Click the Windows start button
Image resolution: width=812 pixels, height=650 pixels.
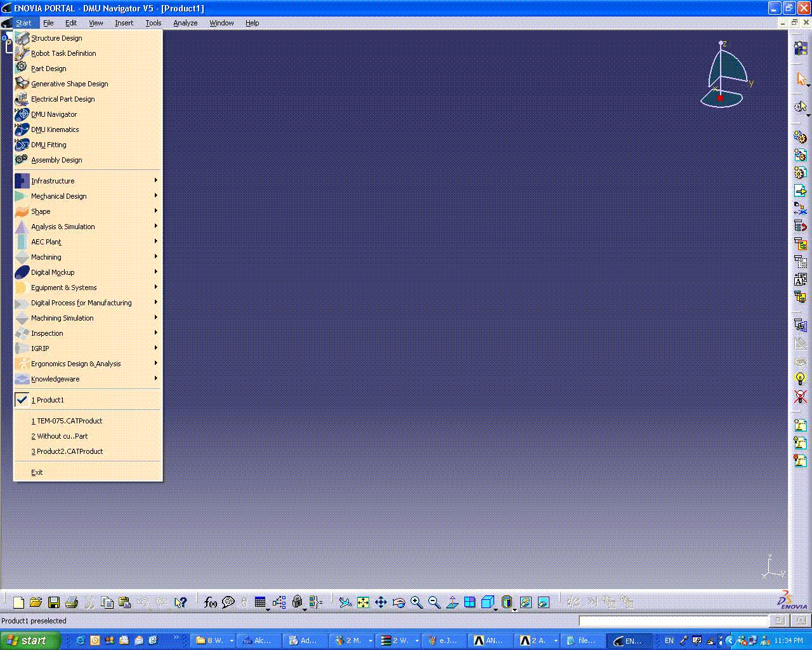30,640
